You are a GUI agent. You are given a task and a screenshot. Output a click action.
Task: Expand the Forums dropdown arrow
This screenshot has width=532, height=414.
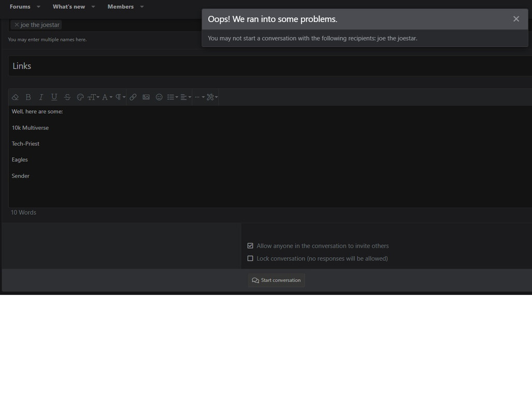tap(38, 6)
